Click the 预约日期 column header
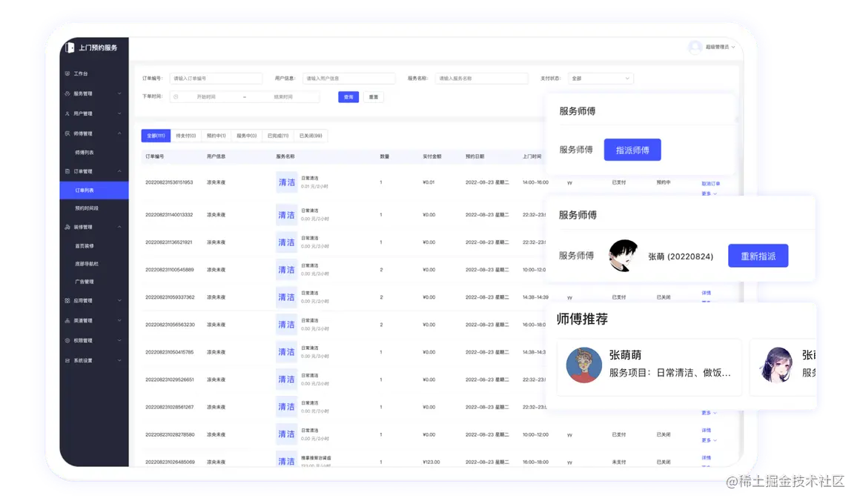Screen dimensions: 860x504 coord(475,157)
